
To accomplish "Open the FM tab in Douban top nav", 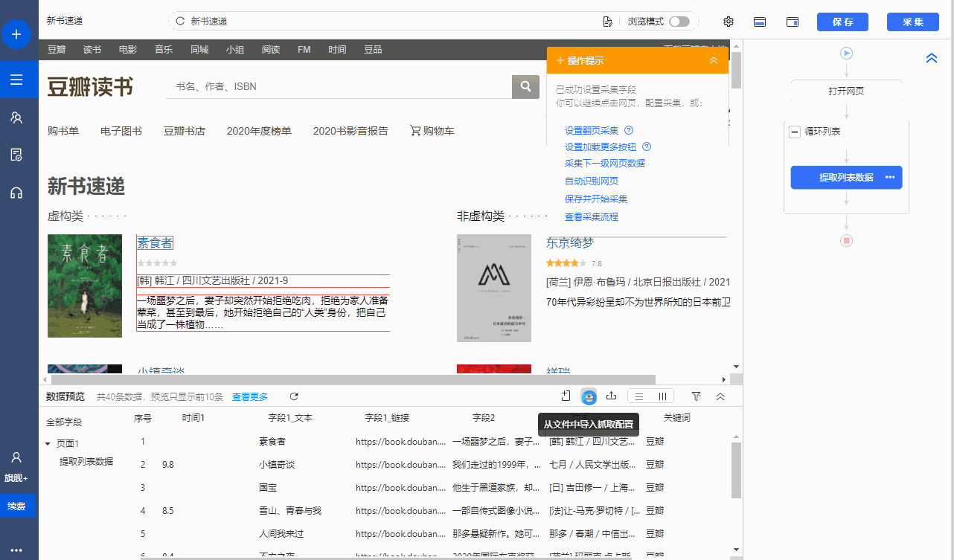I will click(x=304, y=50).
